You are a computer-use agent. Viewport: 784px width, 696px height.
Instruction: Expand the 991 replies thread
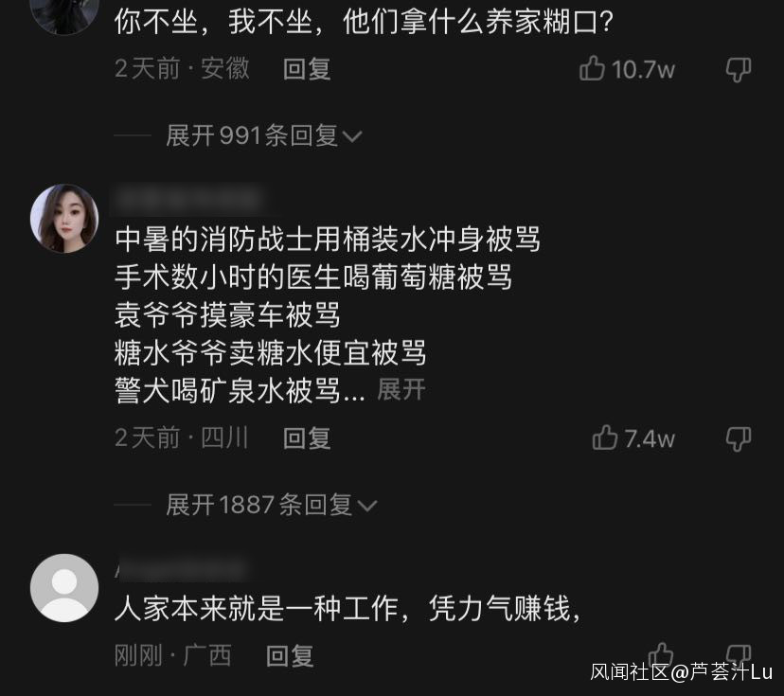click(264, 135)
